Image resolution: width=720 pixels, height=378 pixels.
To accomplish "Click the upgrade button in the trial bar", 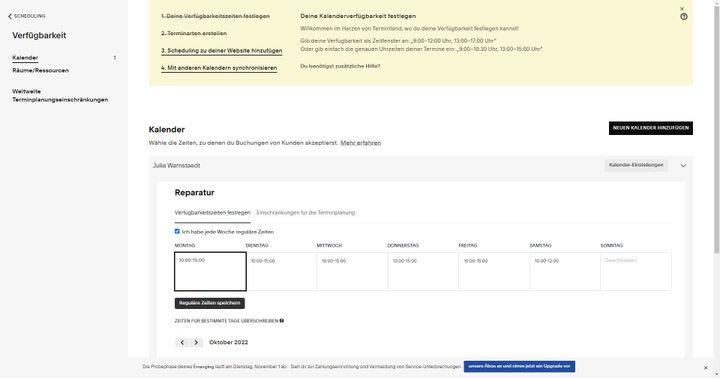I will point(519,367).
